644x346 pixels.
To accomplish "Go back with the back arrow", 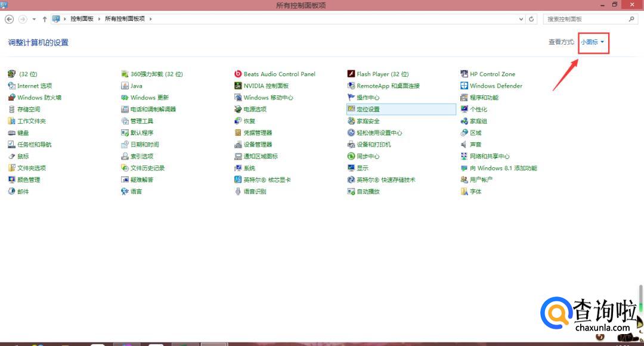I will tap(9, 19).
